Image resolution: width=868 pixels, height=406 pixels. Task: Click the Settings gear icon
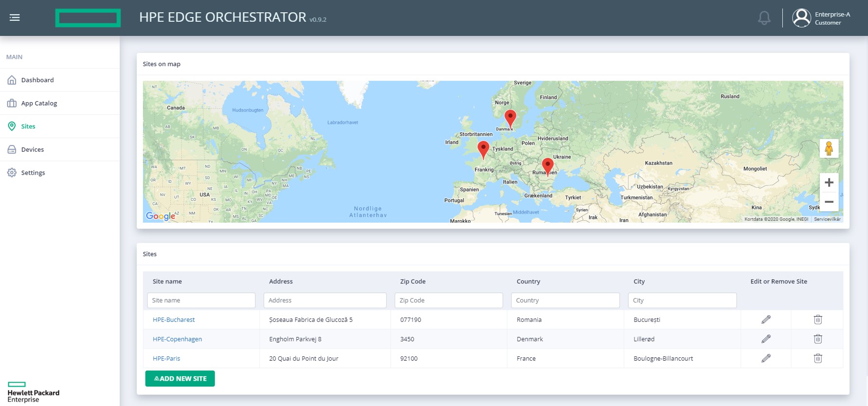pyautogui.click(x=12, y=173)
